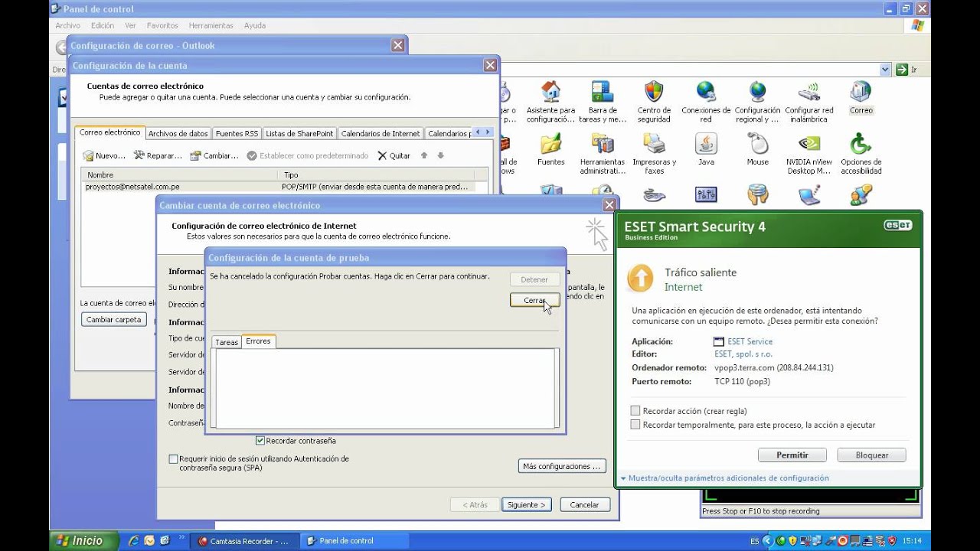980x551 pixels.
Task: Click Cerrar in test account dialog
Action: [534, 301]
